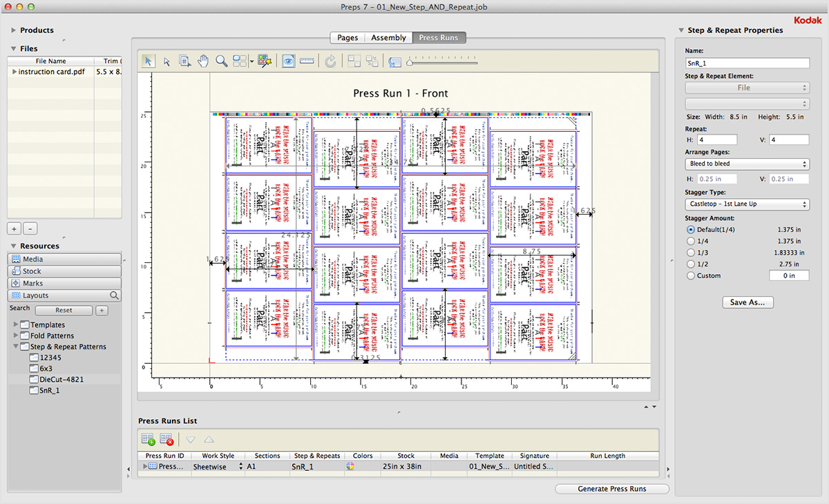Toggle the eye preview visibility button
The image size is (829, 504).
tap(288, 61)
